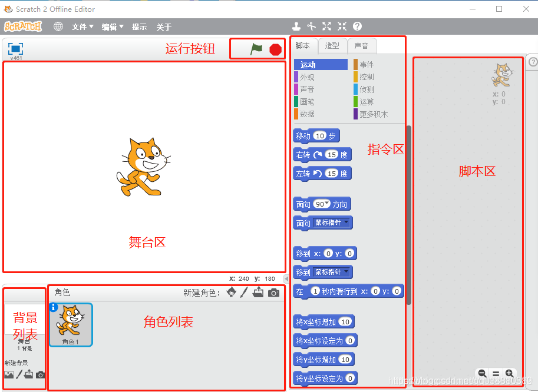Select the delete scissors tool
538x392 pixels.
click(311, 26)
